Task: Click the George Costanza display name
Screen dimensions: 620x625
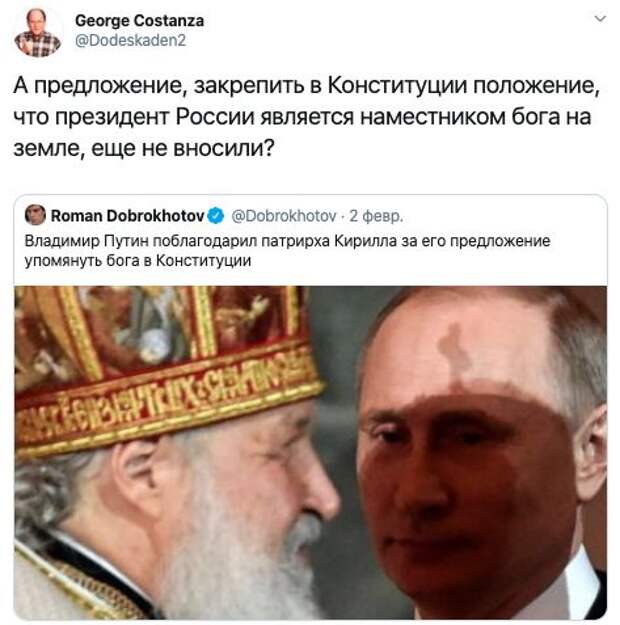Action: (x=140, y=21)
